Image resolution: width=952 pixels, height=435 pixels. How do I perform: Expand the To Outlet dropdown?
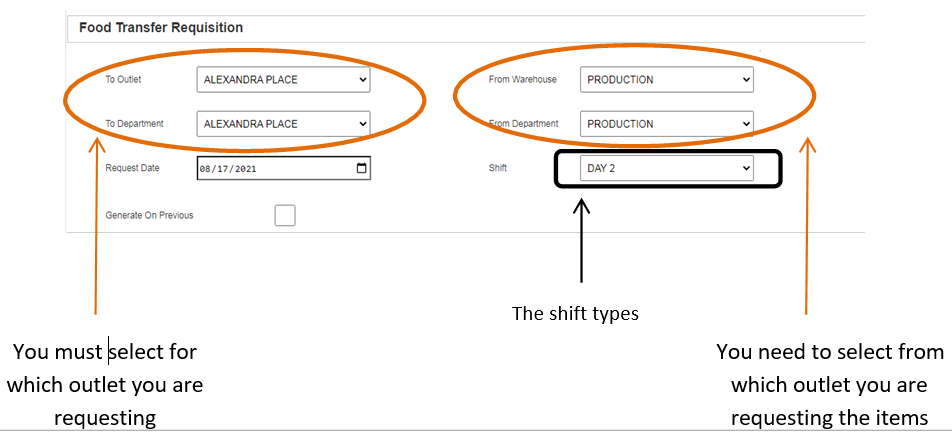point(284,79)
